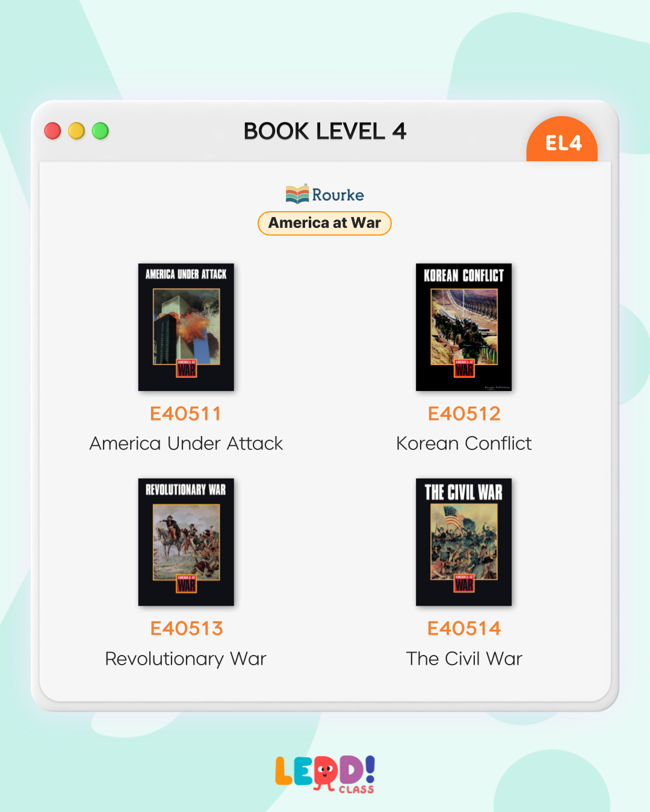Click the red window dot
This screenshot has height=812, width=650.
click(53, 131)
